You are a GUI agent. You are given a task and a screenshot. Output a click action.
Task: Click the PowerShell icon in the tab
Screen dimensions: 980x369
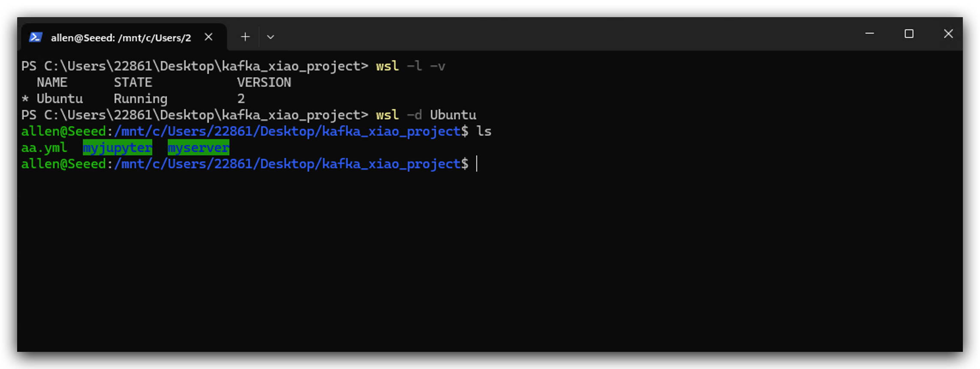click(35, 37)
